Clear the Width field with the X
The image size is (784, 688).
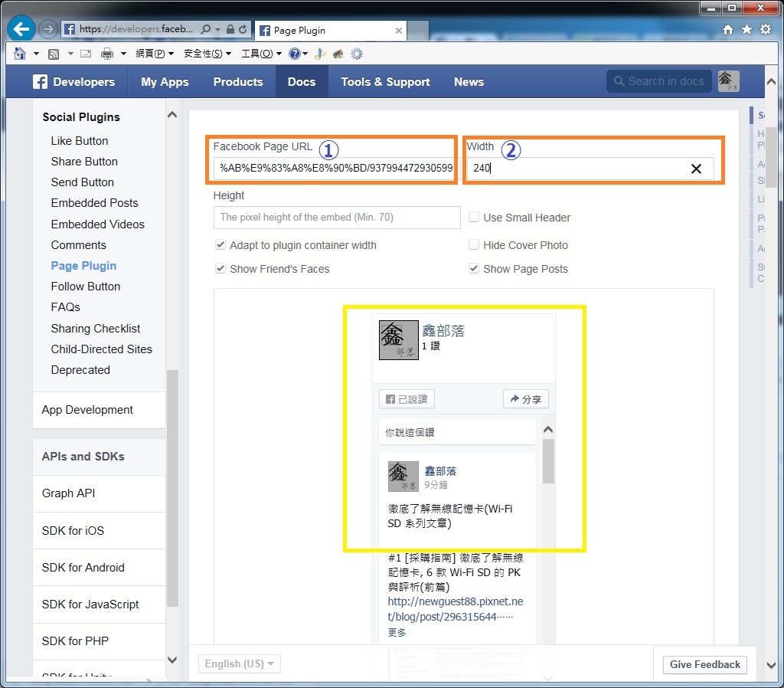[x=696, y=169]
